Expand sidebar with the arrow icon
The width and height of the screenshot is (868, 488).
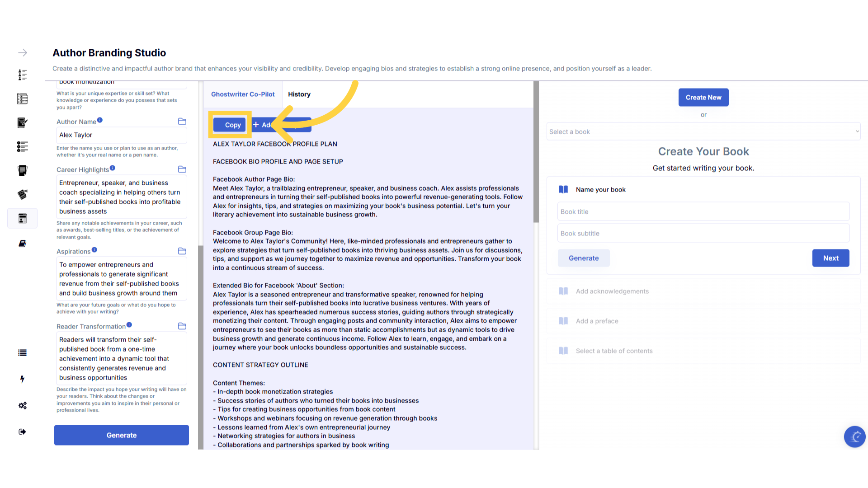(x=22, y=53)
